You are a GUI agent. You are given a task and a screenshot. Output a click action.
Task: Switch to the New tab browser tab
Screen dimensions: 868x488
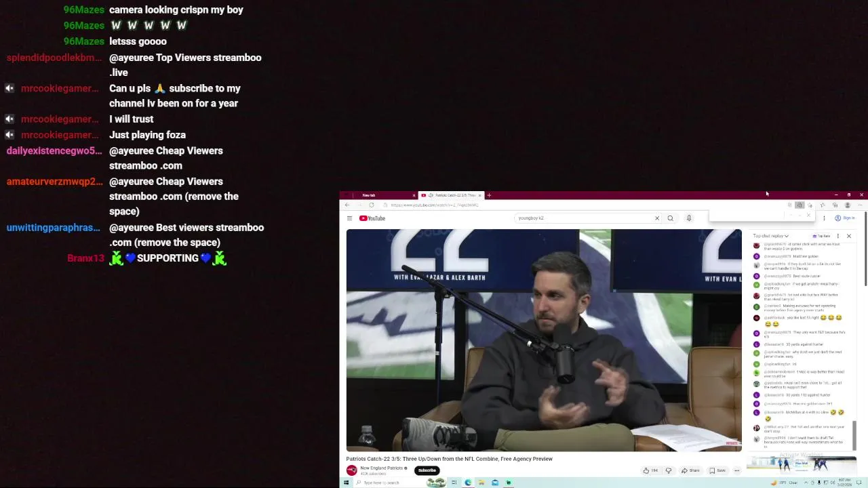tap(380, 195)
